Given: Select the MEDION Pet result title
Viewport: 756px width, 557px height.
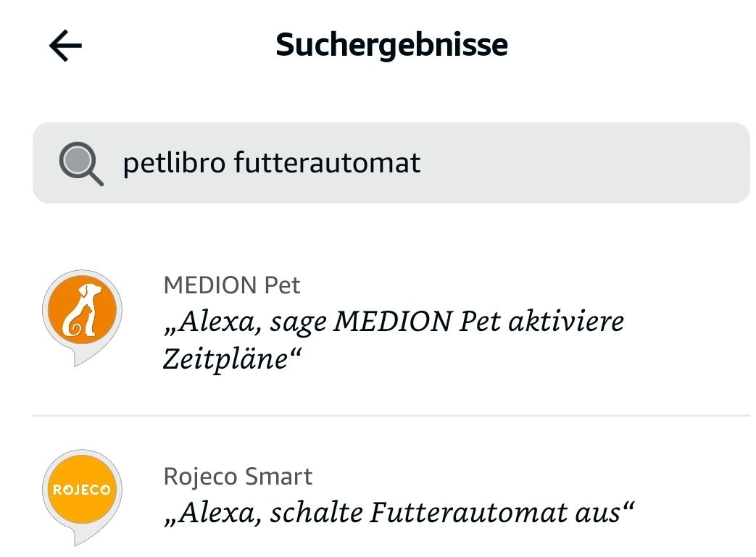Looking at the screenshot, I should (232, 285).
